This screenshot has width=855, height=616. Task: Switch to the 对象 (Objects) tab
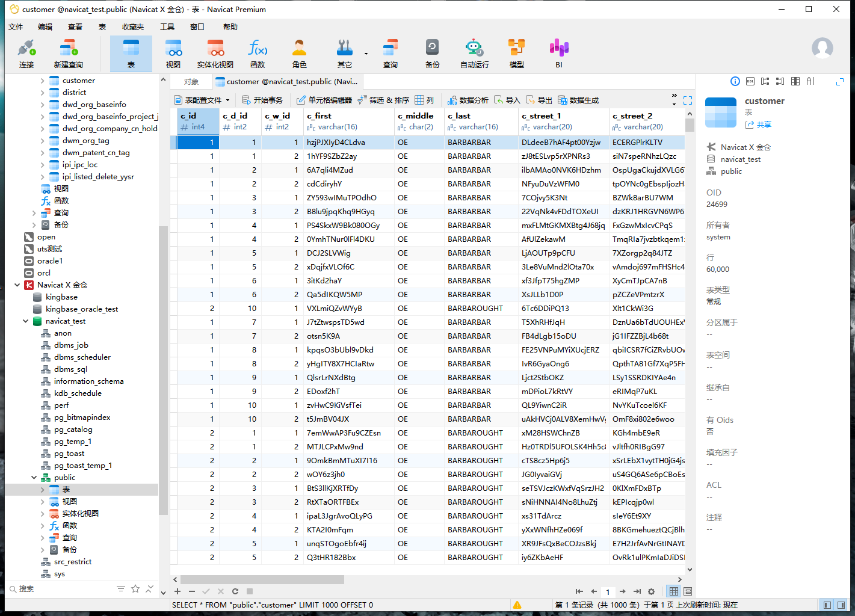[191, 82]
